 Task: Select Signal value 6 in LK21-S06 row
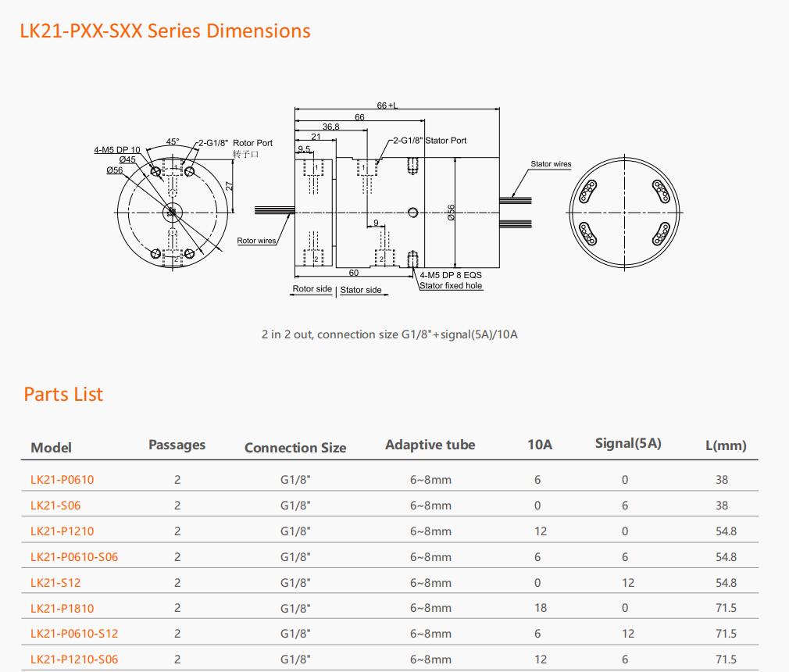[625, 506]
